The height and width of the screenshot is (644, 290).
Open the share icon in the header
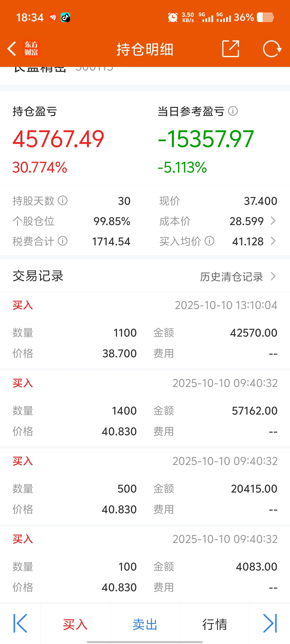[230, 49]
